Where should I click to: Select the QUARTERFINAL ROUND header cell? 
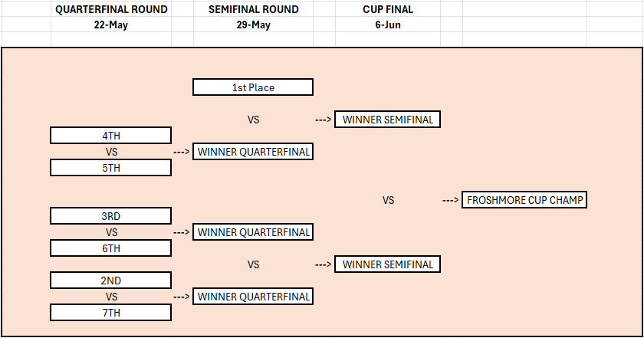click(x=110, y=9)
